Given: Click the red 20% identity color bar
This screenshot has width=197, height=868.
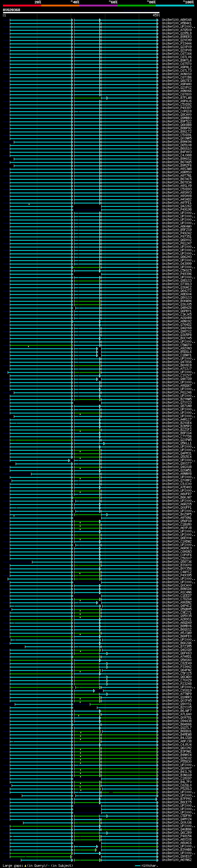Looking at the screenshot, I should [x=22, y=6].
